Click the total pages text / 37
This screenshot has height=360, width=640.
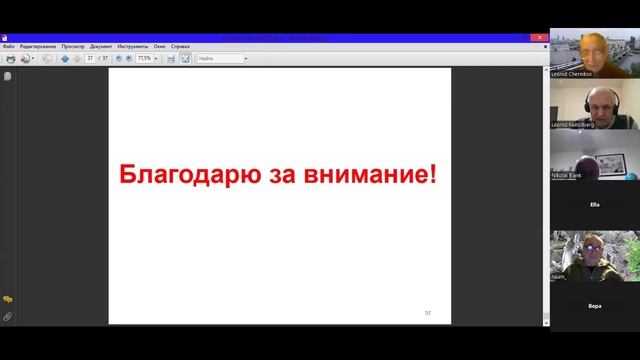pyautogui.click(x=103, y=58)
